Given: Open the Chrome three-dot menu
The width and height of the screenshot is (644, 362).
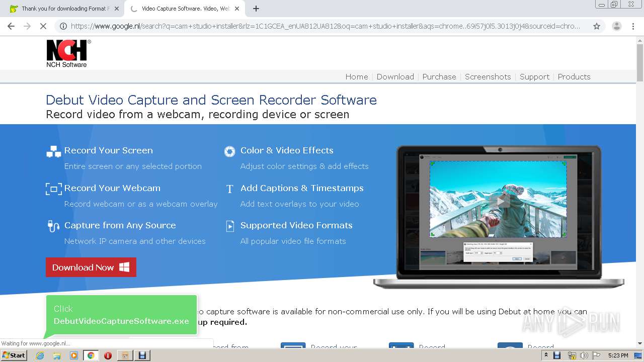Looking at the screenshot, I should coord(633,26).
